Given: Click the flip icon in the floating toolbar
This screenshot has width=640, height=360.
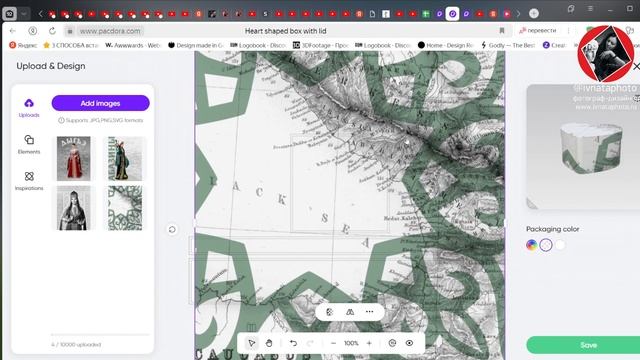Looking at the screenshot, I should (x=350, y=312).
